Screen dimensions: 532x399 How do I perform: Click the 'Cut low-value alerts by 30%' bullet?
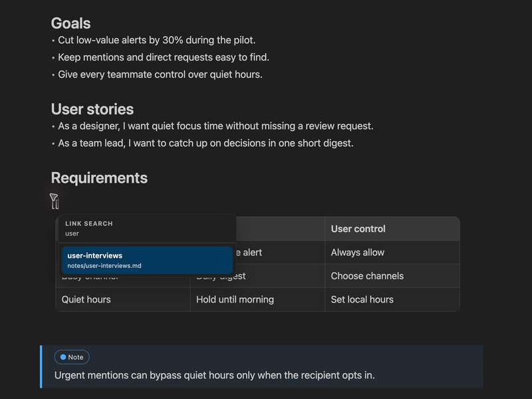156,40
